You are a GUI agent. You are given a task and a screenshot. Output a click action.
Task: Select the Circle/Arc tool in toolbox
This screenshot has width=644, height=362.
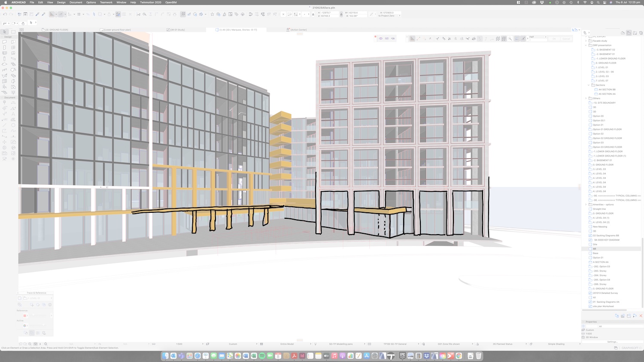[13, 125]
